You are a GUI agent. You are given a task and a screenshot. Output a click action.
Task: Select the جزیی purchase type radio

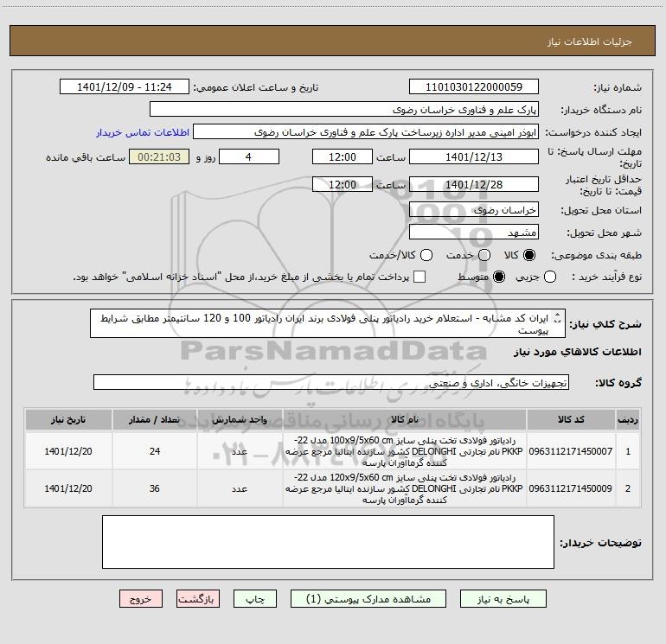(550, 277)
